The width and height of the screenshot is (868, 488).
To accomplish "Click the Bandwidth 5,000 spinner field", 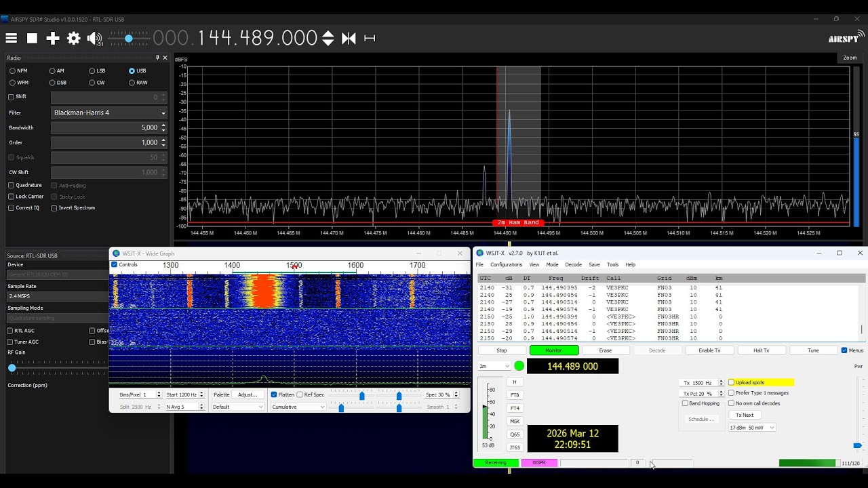I will [x=108, y=127].
